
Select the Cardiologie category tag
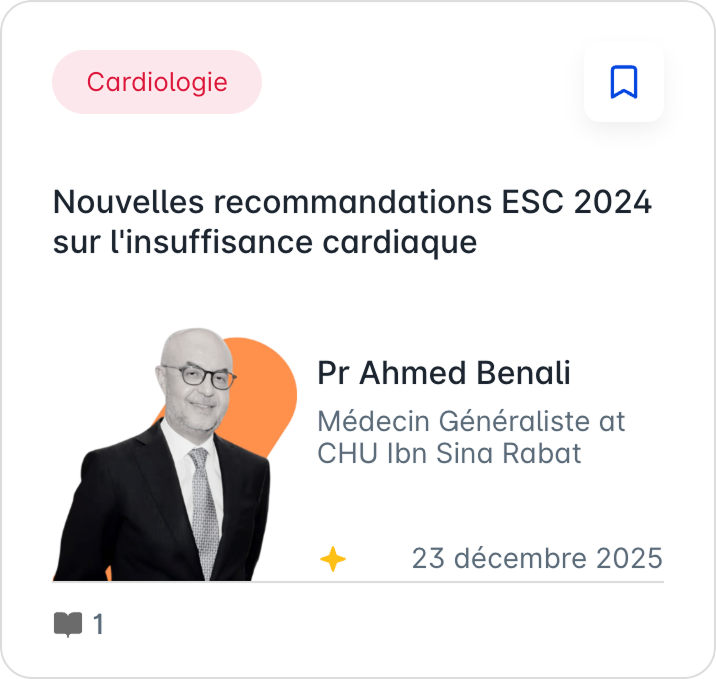(157, 82)
